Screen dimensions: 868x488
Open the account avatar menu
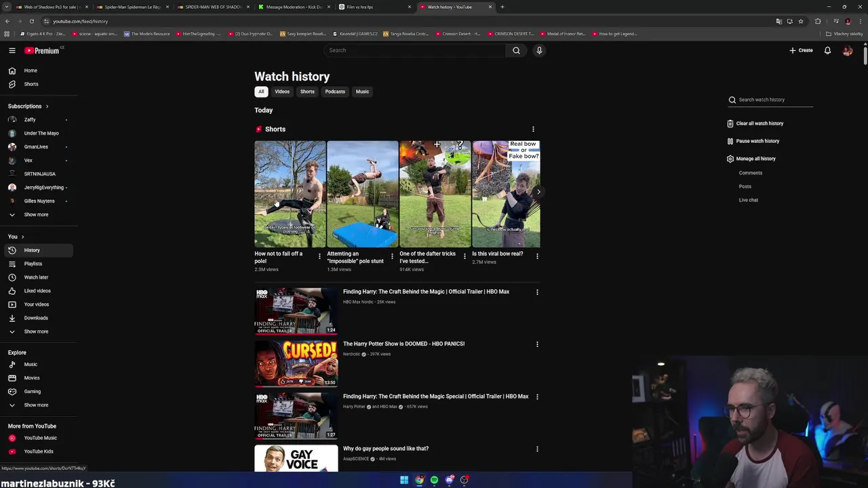pos(848,50)
